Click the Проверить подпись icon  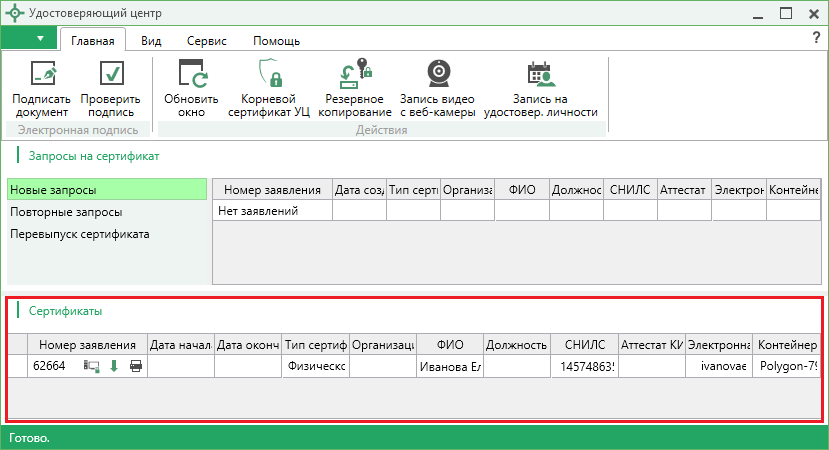[110, 75]
